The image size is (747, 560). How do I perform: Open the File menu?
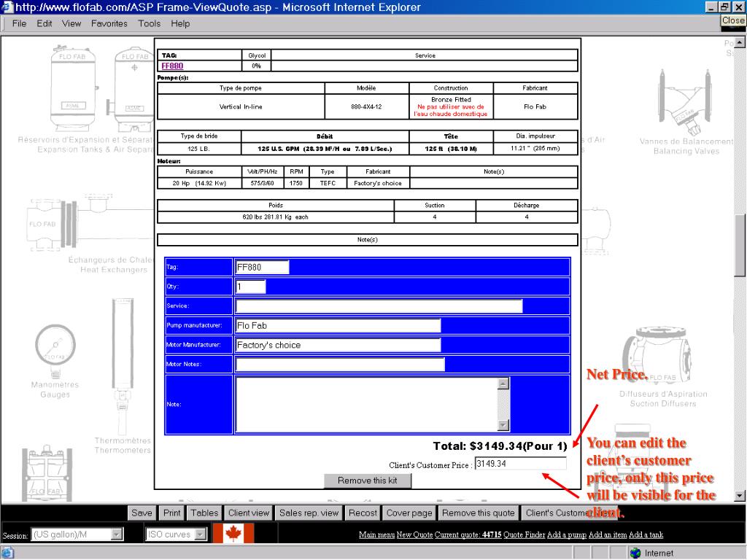19,23
